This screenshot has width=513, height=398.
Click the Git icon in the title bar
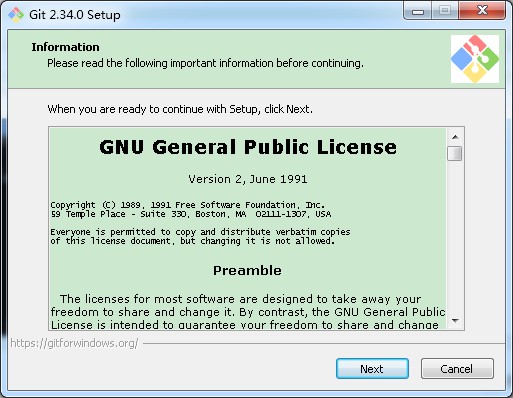point(16,15)
